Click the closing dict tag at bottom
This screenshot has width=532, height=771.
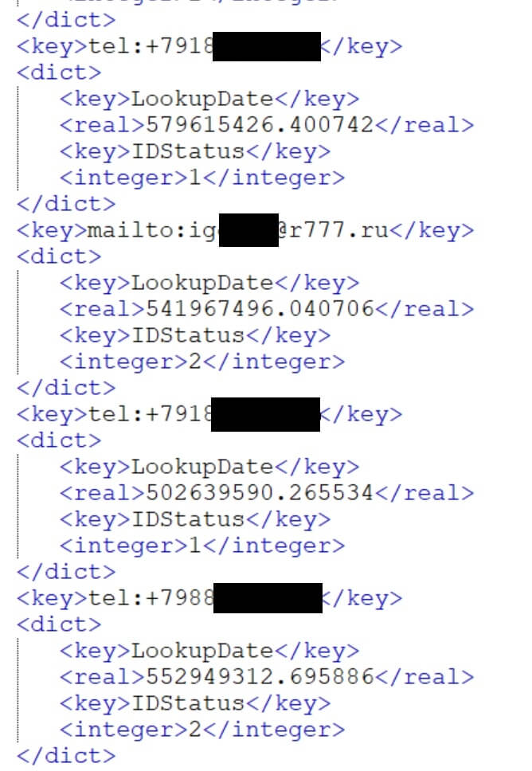pyautogui.click(x=66, y=756)
